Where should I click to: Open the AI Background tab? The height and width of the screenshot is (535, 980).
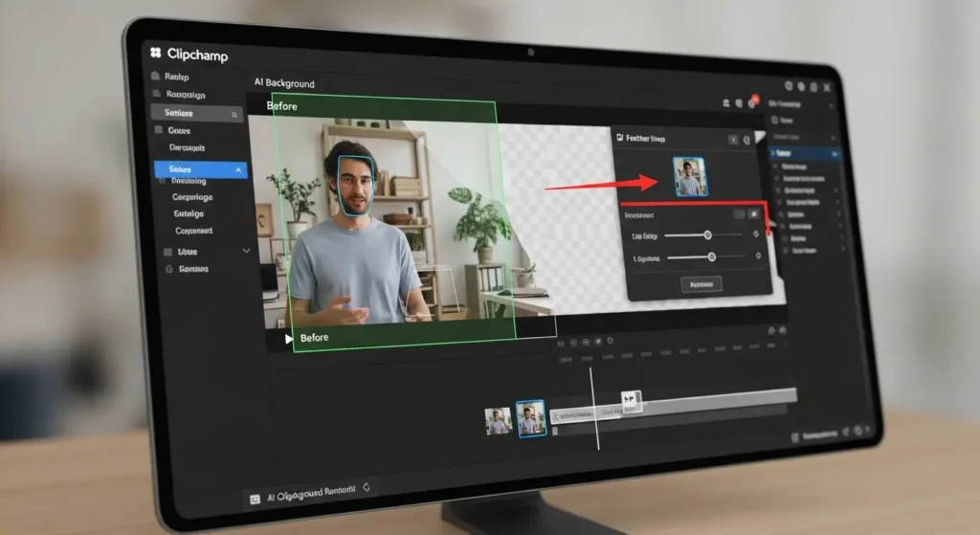click(284, 83)
